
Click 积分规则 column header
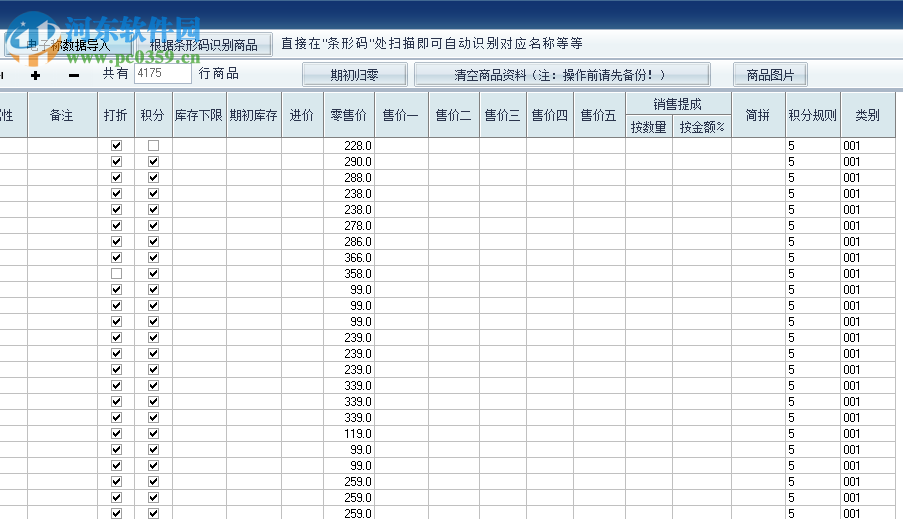click(x=813, y=115)
